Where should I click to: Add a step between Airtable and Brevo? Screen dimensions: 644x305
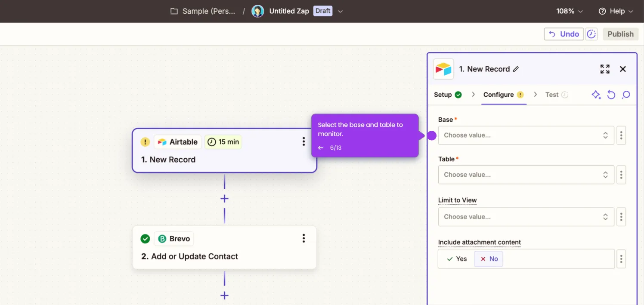point(224,199)
